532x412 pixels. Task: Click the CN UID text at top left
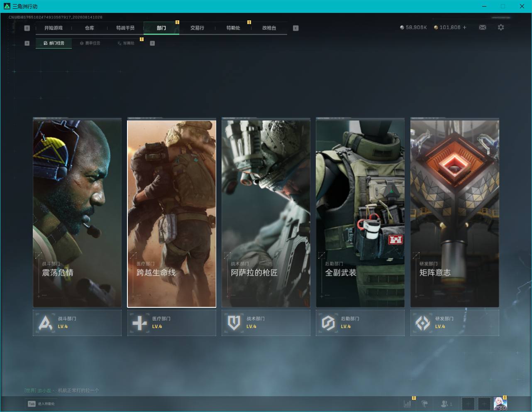click(x=56, y=17)
